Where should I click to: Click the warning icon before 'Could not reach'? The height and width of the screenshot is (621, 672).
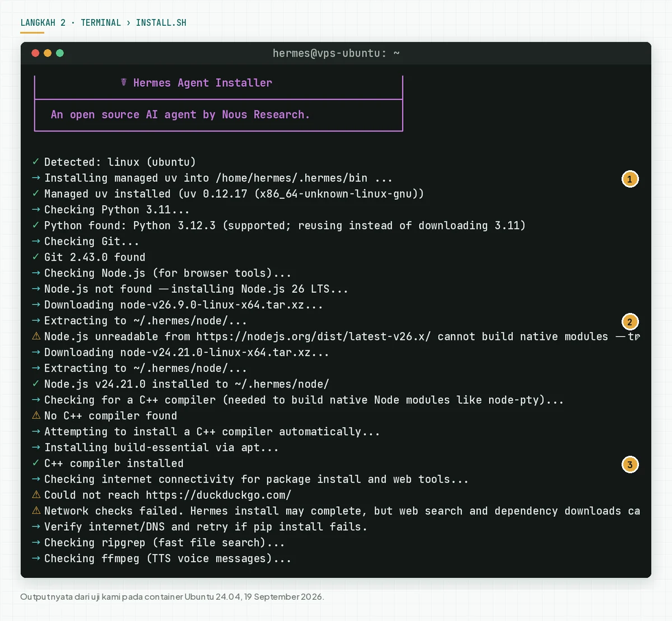click(x=36, y=494)
